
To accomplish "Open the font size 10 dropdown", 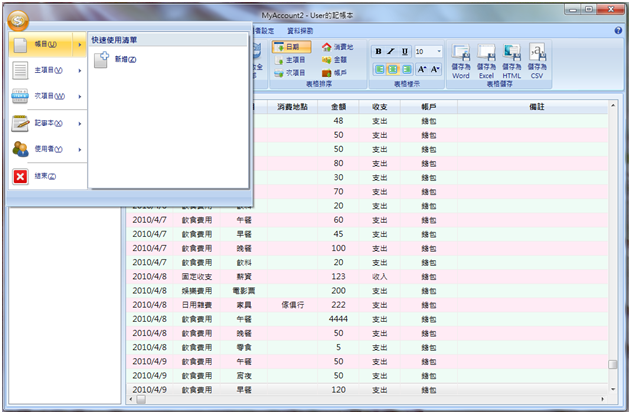I will click(x=439, y=51).
